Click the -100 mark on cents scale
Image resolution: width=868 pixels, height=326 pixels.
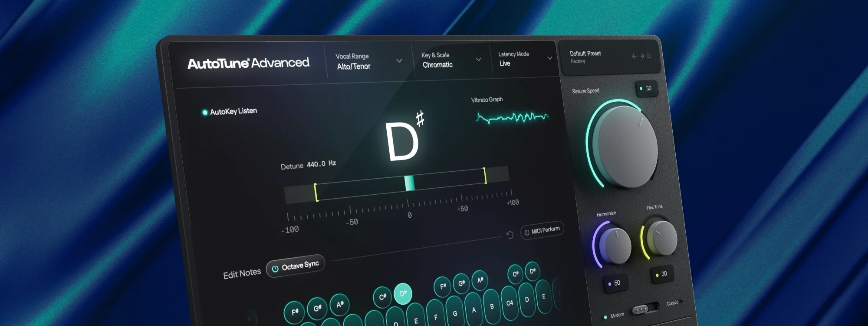coord(290,230)
